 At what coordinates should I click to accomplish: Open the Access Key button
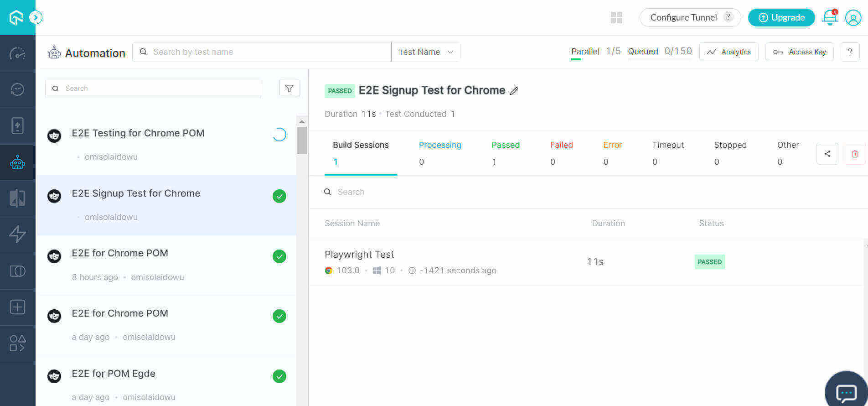799,52
